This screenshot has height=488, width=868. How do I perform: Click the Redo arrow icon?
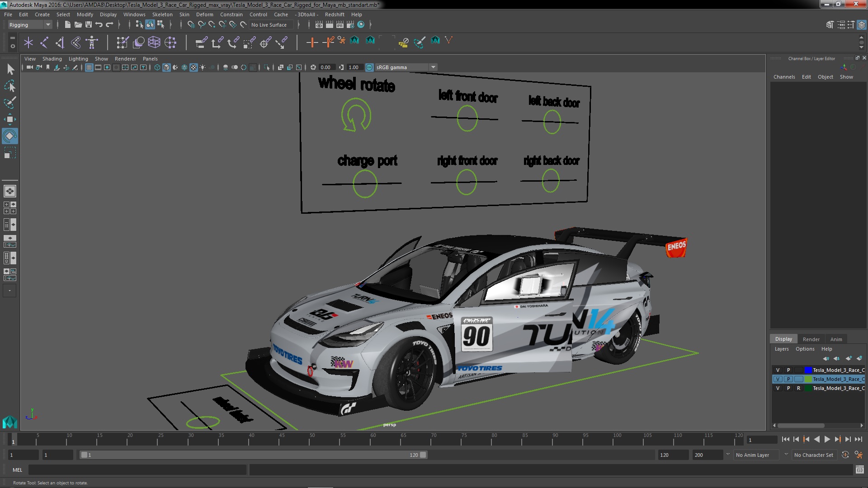[109, 24]
